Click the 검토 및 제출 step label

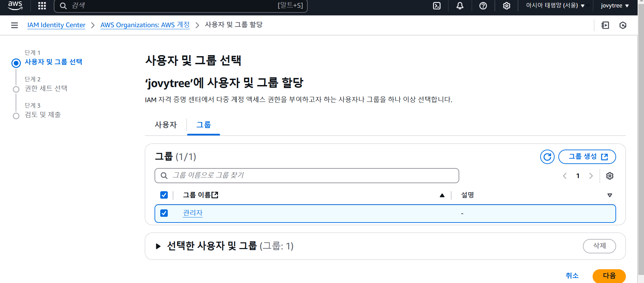(x=43, y=115)
